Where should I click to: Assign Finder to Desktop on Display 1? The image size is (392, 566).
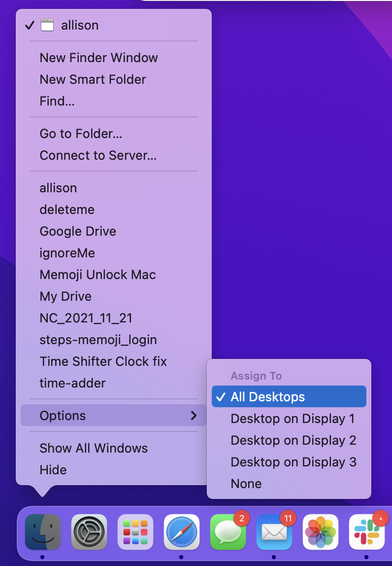[293, 419]
